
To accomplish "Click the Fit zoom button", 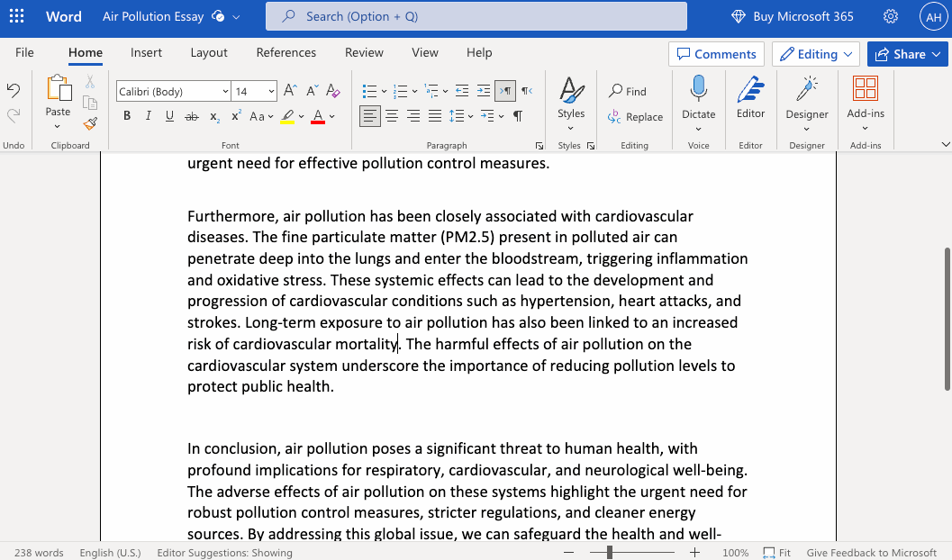I will 776,553.
